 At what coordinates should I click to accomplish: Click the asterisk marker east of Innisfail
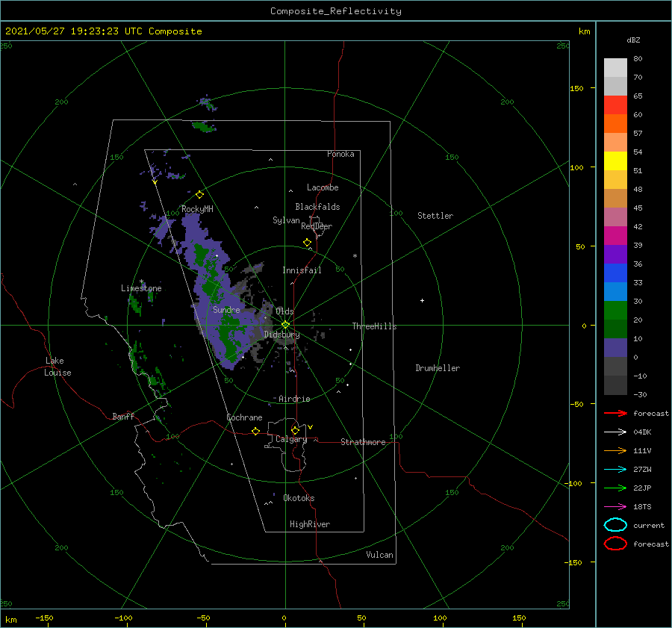[355, 256]
